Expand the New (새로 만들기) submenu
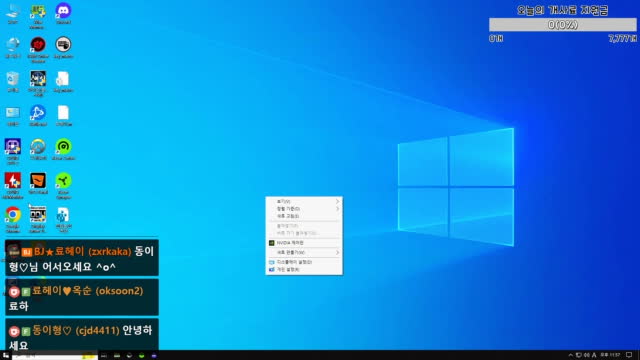640x360 pixels. [304, 253]
